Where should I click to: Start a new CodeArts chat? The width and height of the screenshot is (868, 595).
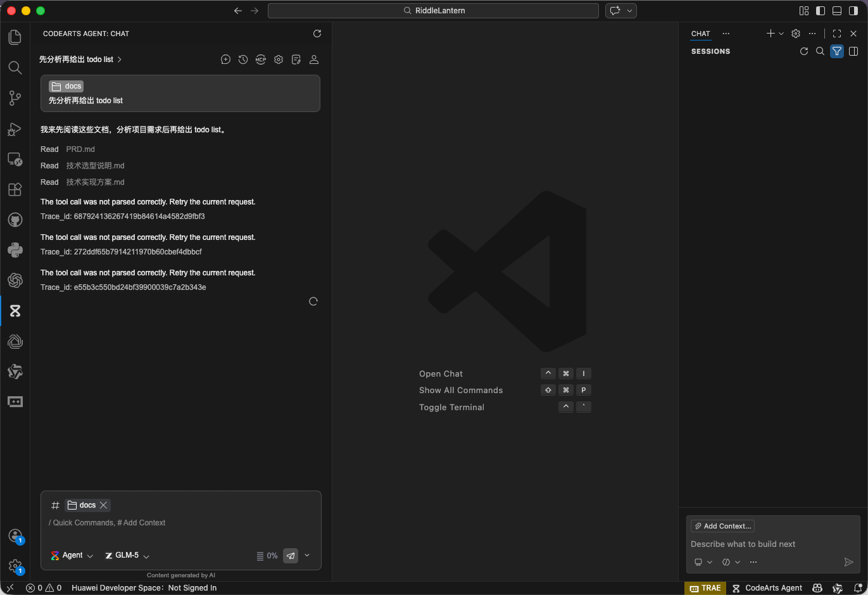225,59
